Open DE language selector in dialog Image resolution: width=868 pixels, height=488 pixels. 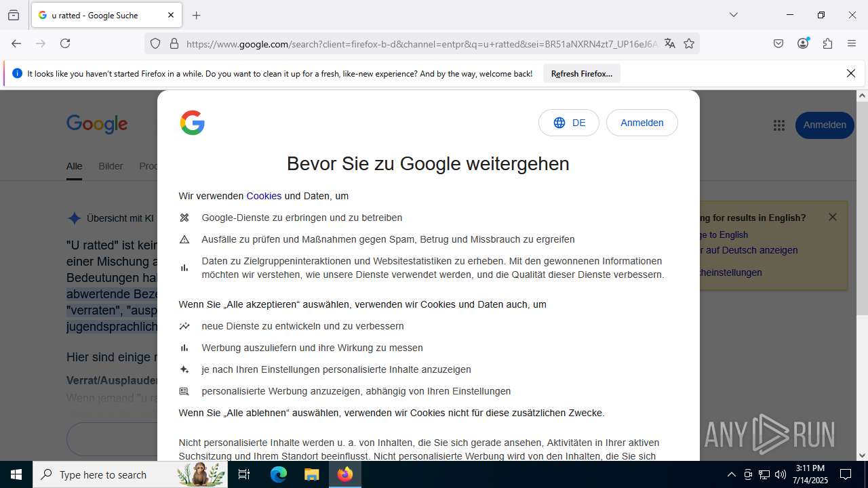[569, 123]
